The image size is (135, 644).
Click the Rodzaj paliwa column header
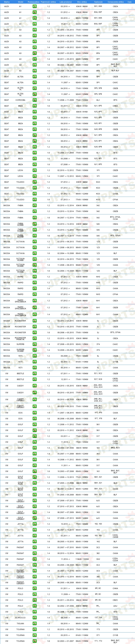click(33, 2)
